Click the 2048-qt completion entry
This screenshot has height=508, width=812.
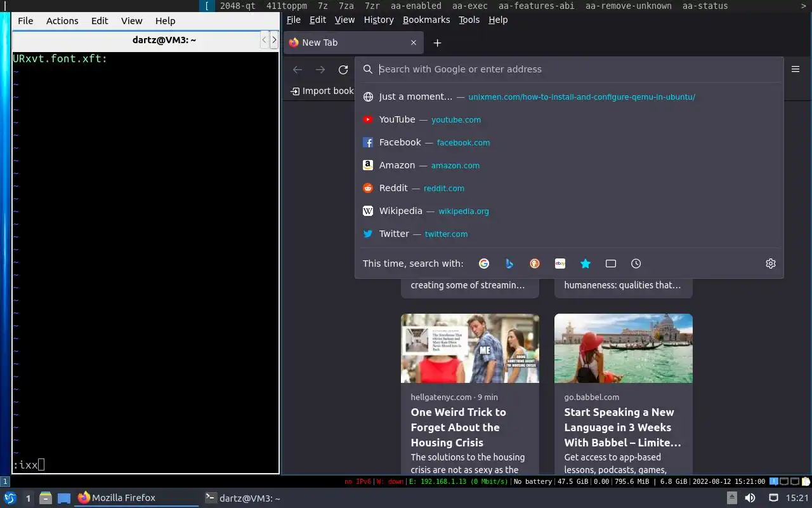238,6
